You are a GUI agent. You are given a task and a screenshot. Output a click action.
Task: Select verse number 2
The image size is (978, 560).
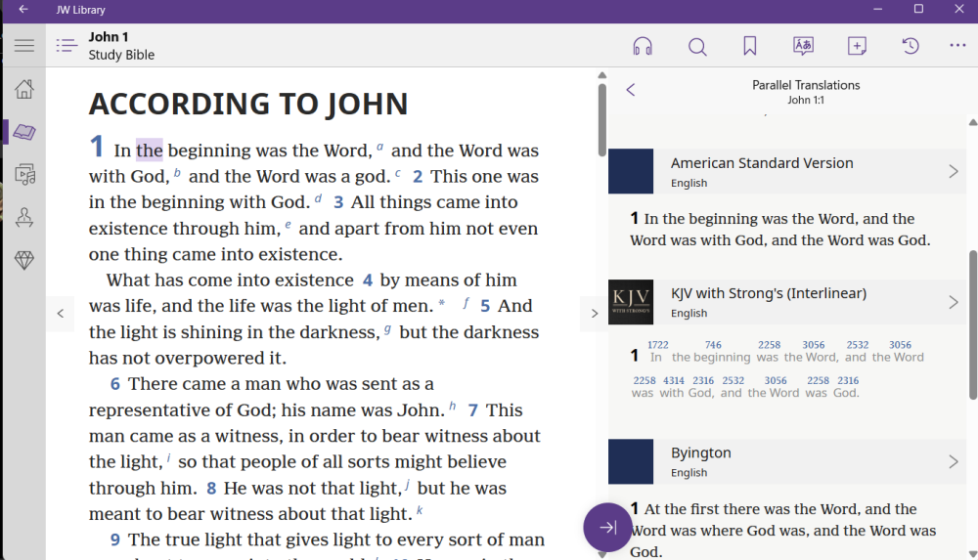(x=418, y=177)
